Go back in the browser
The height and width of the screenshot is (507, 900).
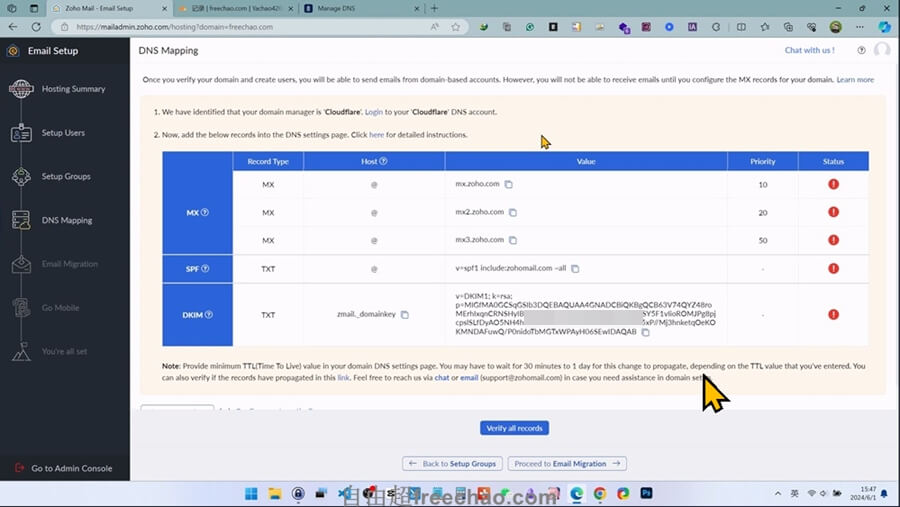(13, 27)
